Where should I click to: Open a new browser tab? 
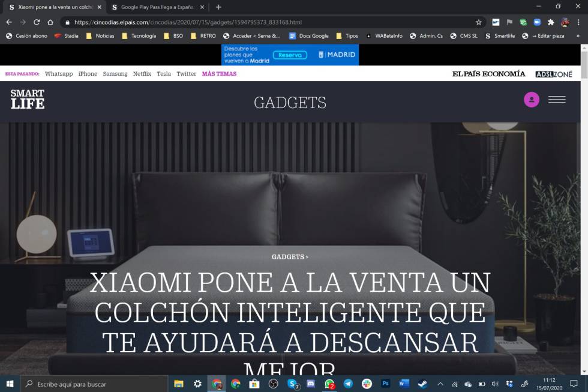(x=218, y=7)
